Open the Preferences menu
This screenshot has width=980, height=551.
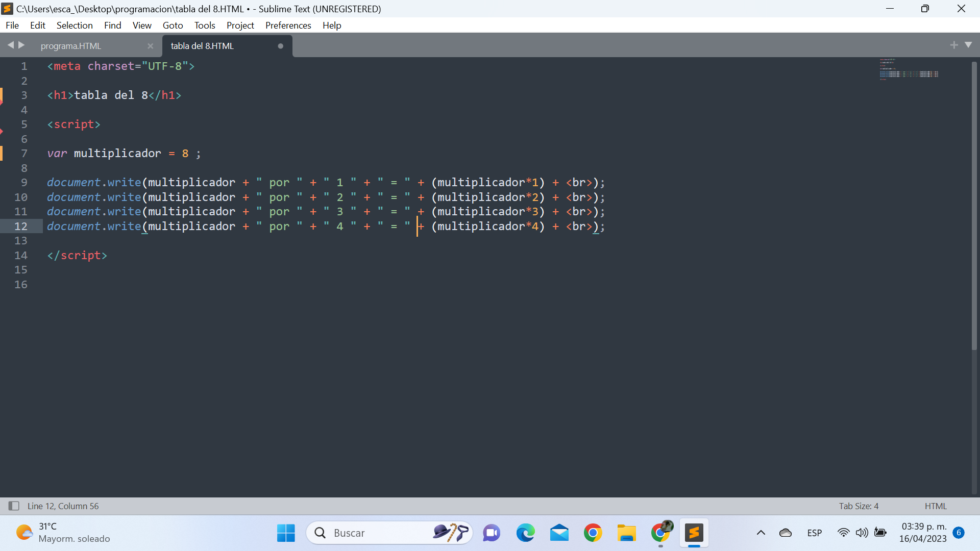tap(288, 26)
